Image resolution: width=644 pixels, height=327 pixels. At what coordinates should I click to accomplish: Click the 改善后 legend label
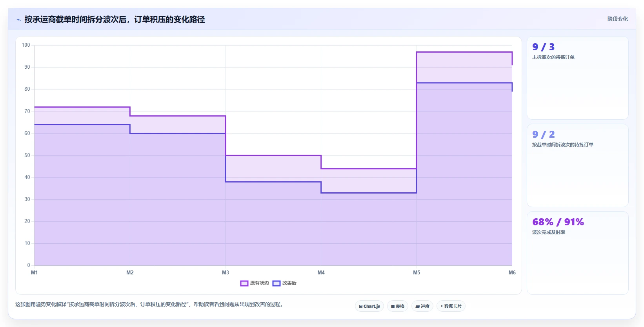pos(289,283)
